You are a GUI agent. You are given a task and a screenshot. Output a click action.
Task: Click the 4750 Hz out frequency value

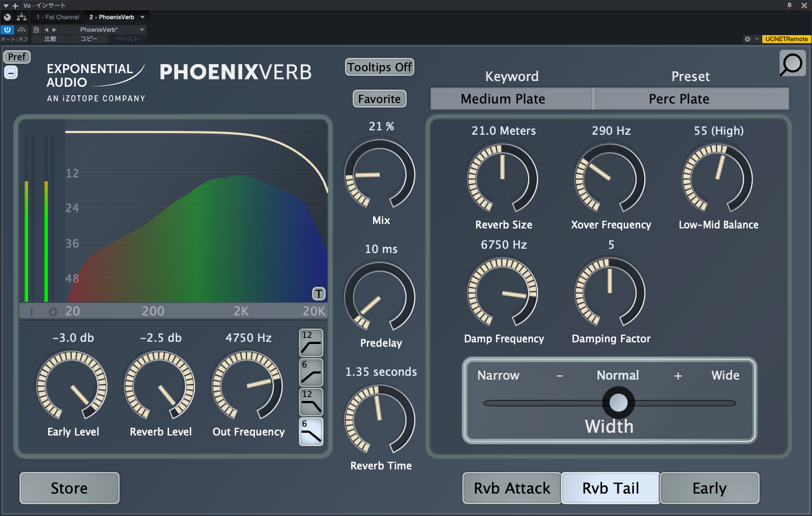[249, 338]
